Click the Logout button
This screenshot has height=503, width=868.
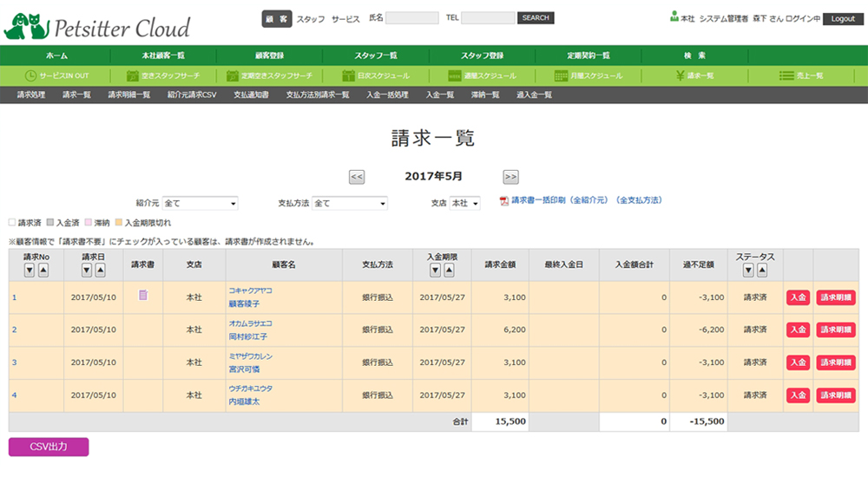(843, 19)
